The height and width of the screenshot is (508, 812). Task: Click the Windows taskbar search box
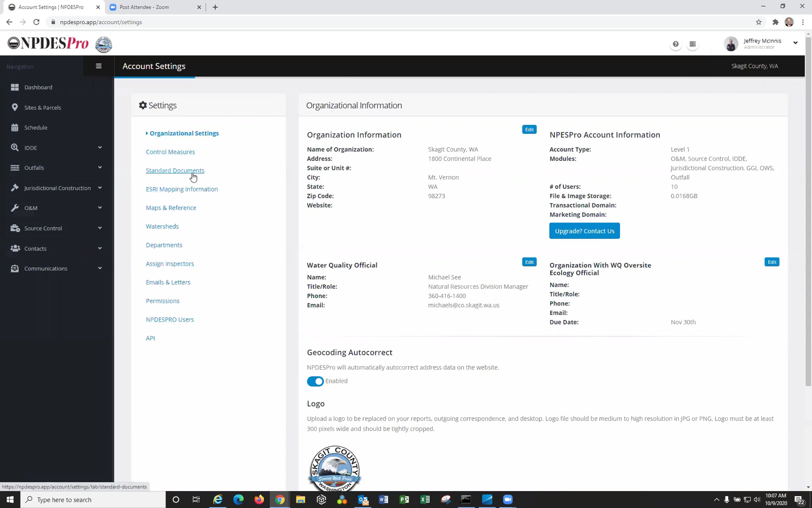[93, 500]
